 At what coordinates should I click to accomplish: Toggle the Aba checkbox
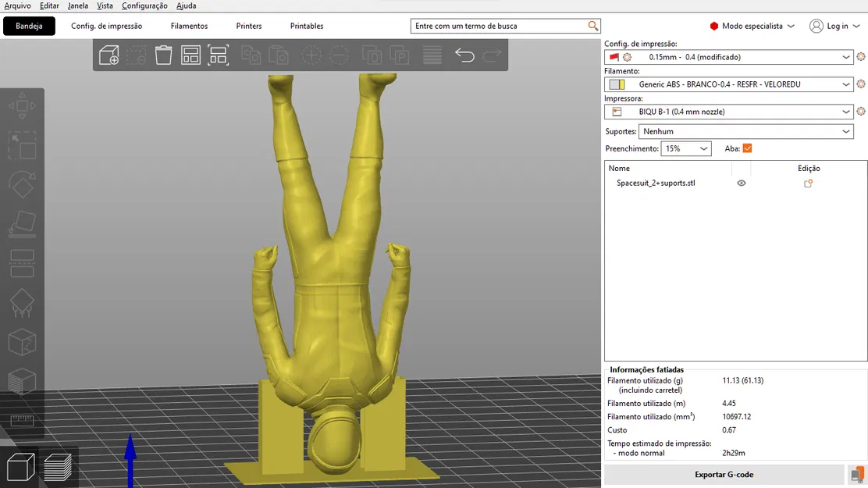pyautogui.click(x=747, y=148)
